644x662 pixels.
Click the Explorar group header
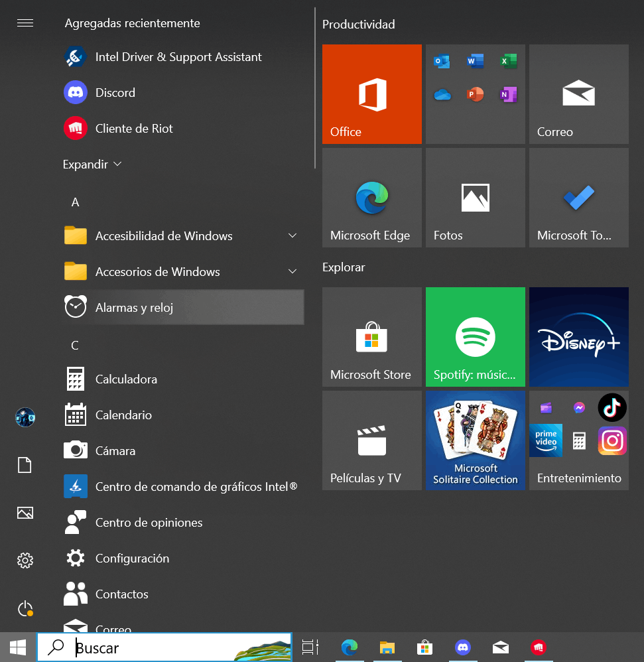point(344,267)
